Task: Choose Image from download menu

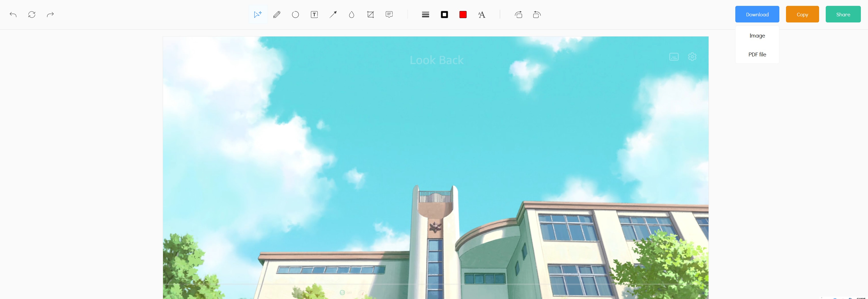Action: pyautogui.click(x=757, y=35)
